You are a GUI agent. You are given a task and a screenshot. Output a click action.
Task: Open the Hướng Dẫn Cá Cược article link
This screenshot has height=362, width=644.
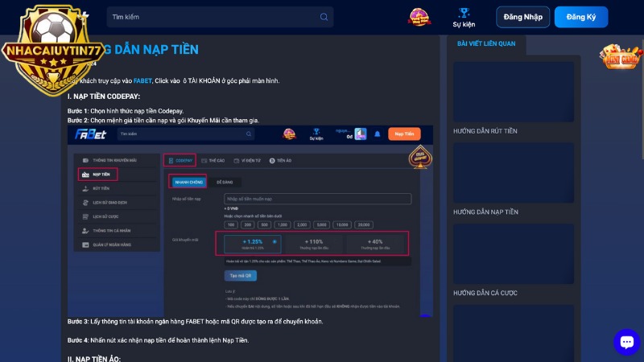tap(485, 293)
